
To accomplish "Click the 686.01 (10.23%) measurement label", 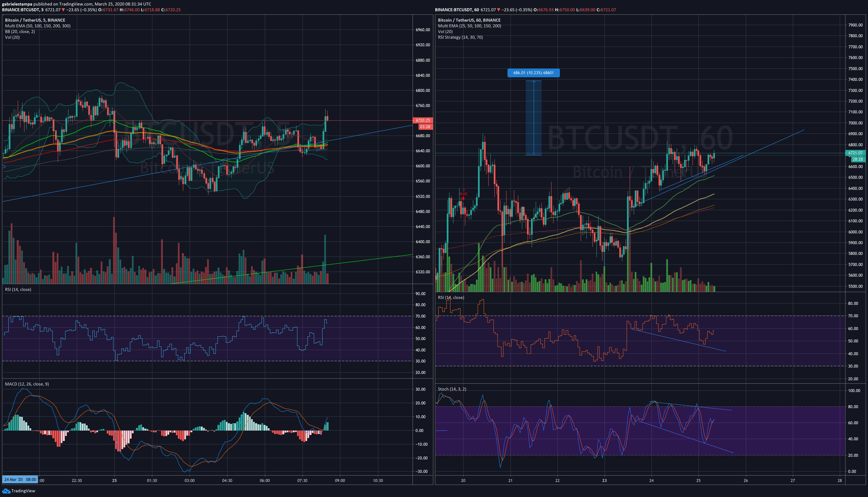I will coord(533,73).
